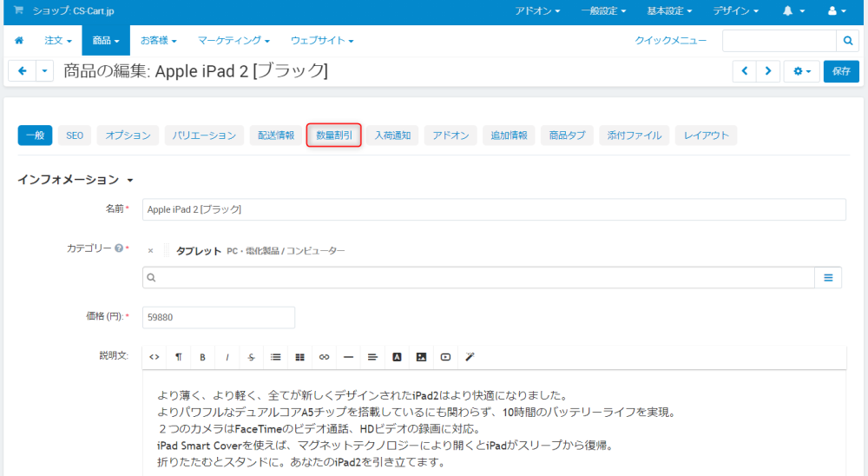Image resolution: width=868 pixels, height=476 pixels.
Task: Open text alignment tool in editor
Action: point(372,357)
